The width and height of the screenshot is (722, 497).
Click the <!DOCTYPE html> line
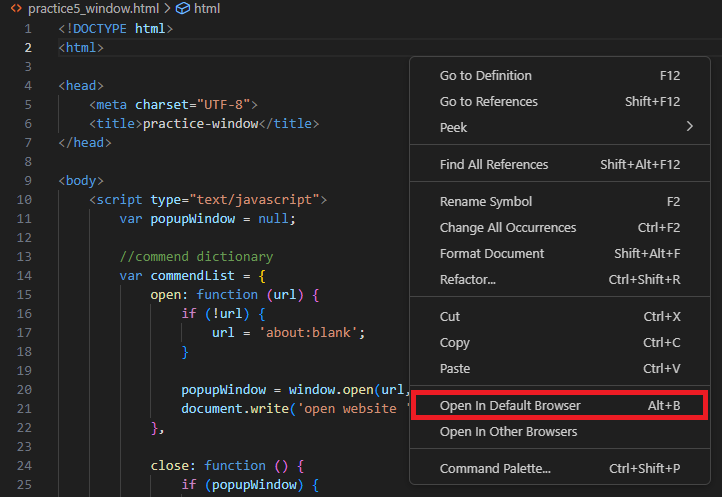pyautogui.click(x=116, y=29)
